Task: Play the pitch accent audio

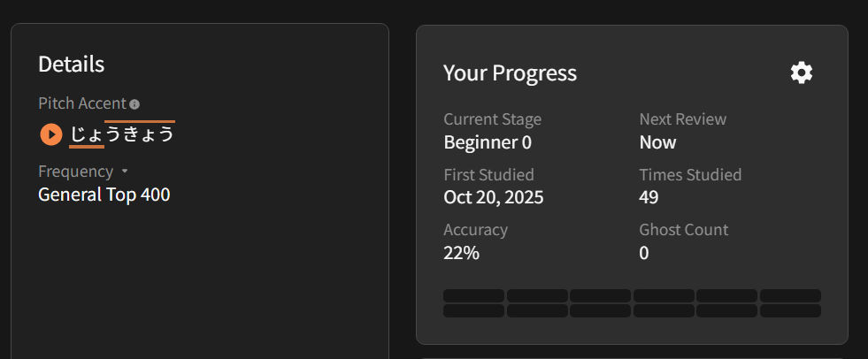Action: click(51, 134)
